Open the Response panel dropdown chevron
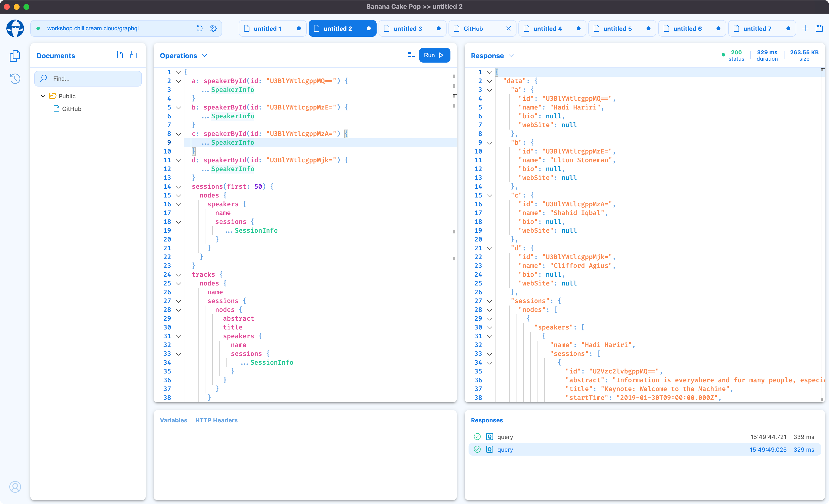Screen dimensions: 829x504 [511, 55]
